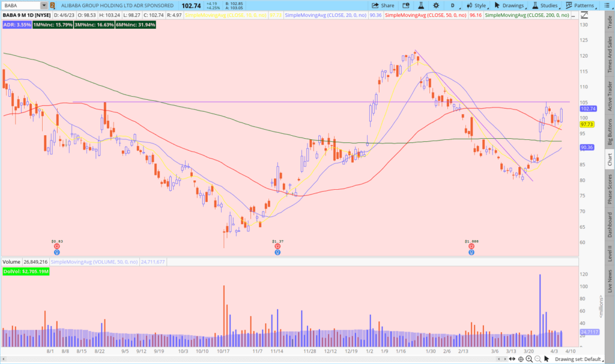
Task: Click the chart quick time frame icon
Action: coord(406,5)
